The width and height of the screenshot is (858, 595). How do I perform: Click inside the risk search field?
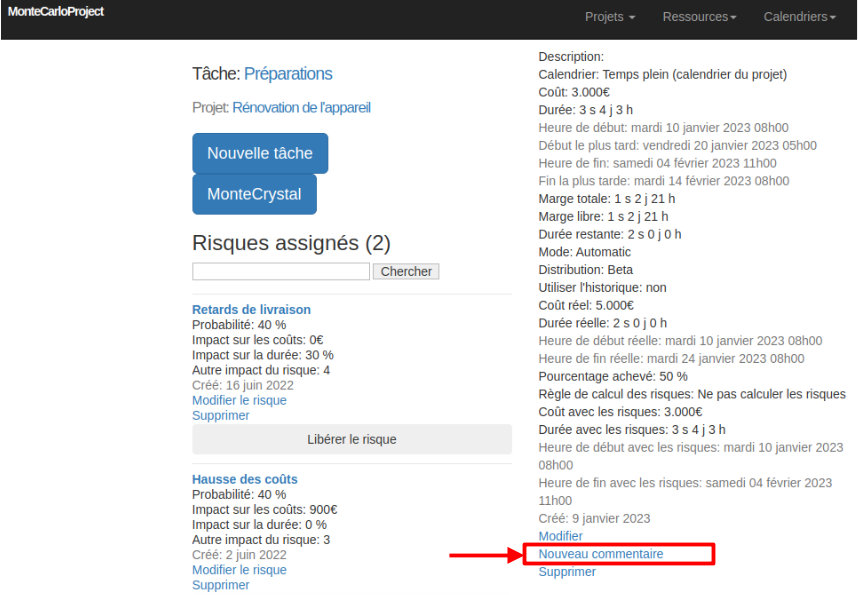coord(280,271)
